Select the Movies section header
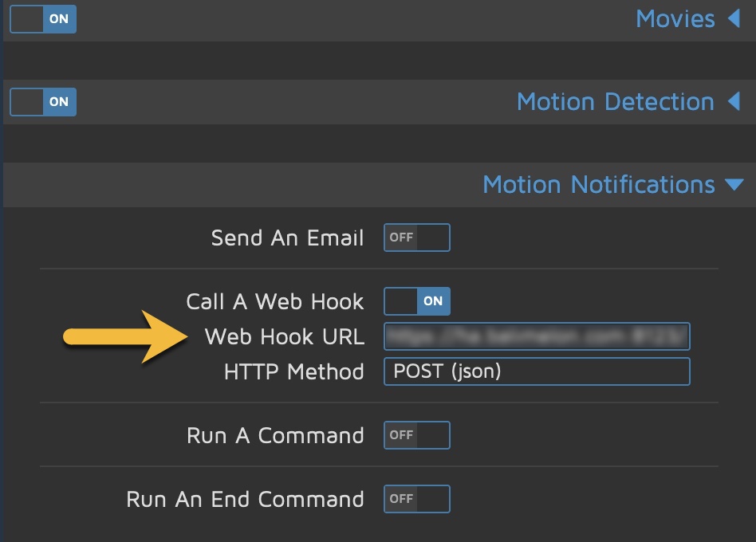 (x=676, y=18)
